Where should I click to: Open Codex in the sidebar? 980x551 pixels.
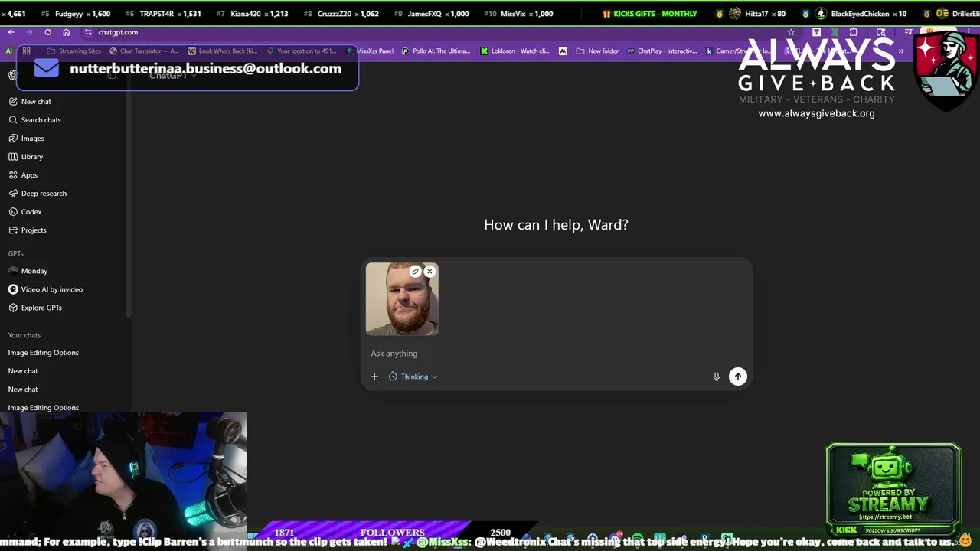click(25, 211)
